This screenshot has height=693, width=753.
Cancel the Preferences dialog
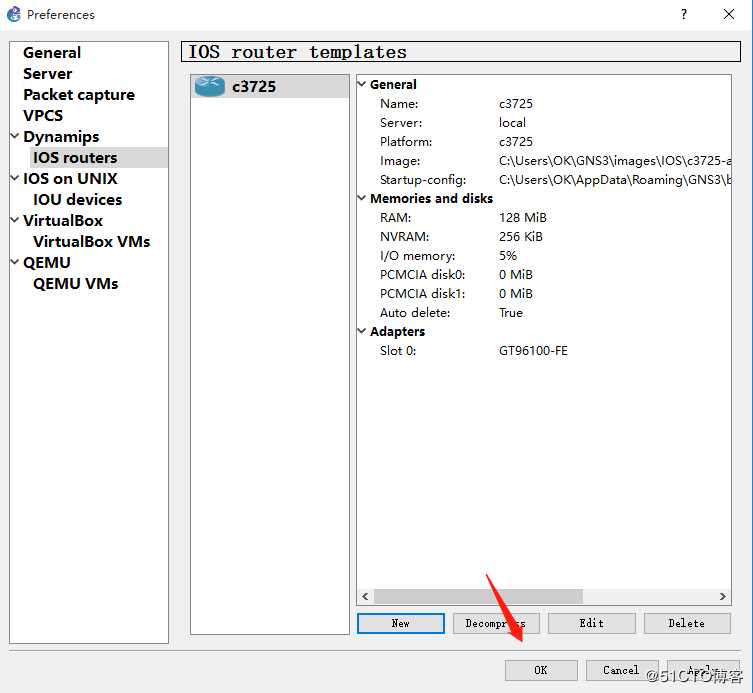tap(621, 670)
